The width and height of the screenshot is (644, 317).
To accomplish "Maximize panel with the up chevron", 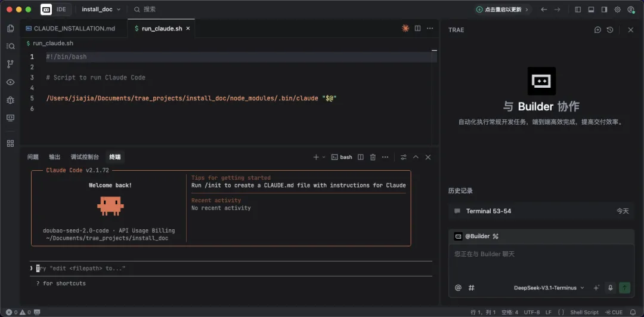I will tap(416, 157).
